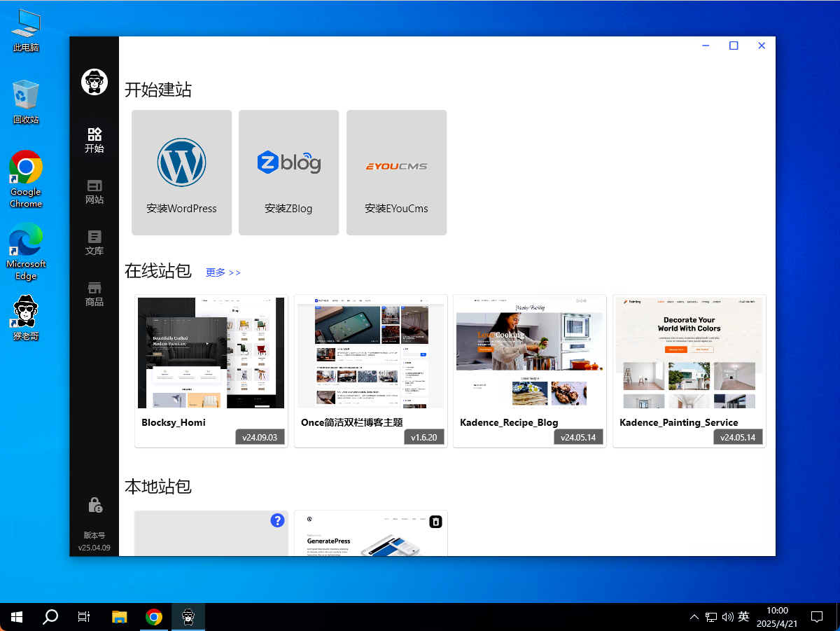The width and height of the screenshot is (840, 631).
Task: Open taskbar search magnifier
Action: tap(50, 617)
